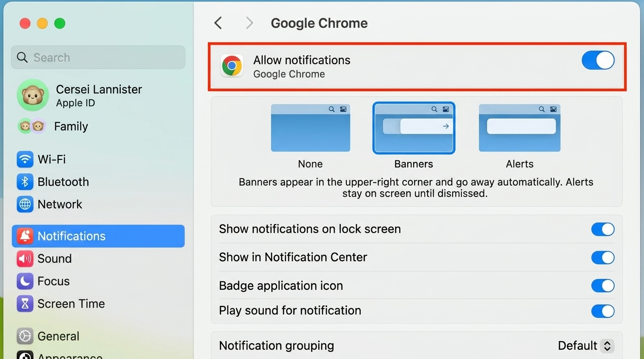Select the None alert style thumbnail

(x=310, y=128)
